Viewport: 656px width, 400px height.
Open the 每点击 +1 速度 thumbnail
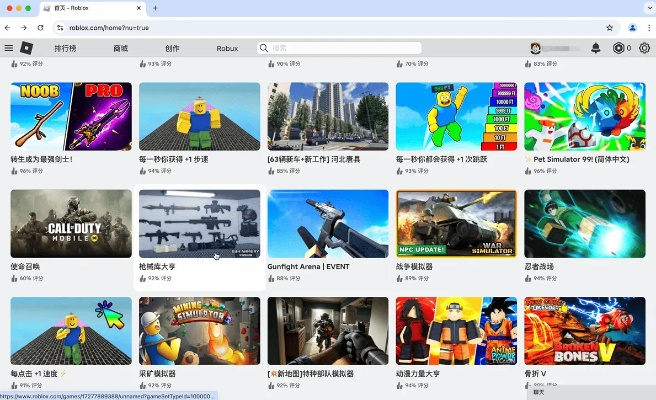pos(71,331)
